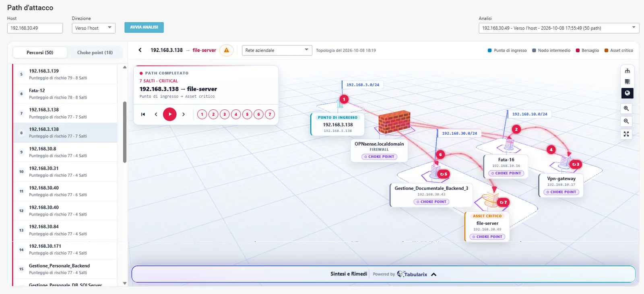644x294 pixels.
Task: Click the orange warning triangle icon
Action: coord(227,50)
